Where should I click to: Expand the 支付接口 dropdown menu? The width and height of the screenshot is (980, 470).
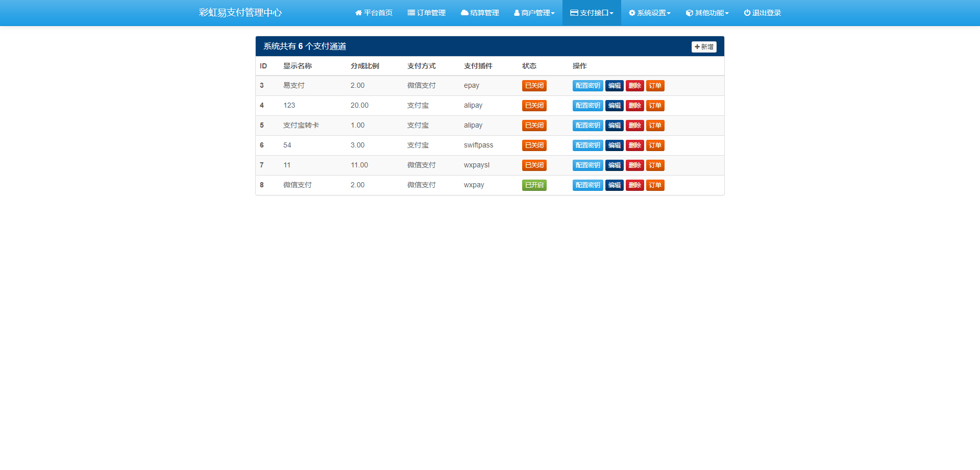point(592,13)
